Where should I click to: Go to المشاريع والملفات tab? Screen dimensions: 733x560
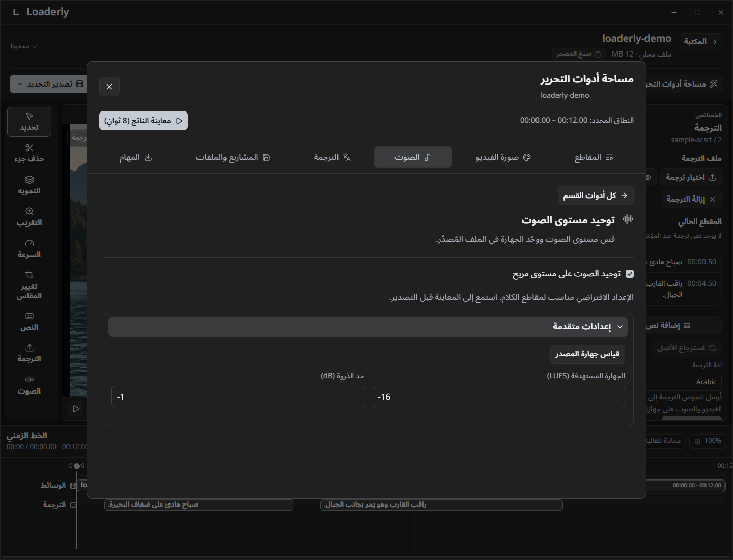(233, 157)
